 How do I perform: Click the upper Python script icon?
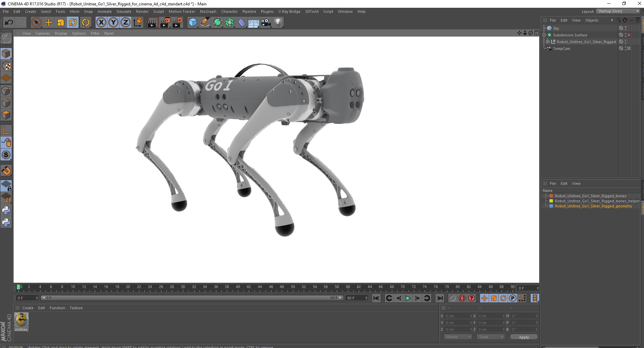(6, 210)
